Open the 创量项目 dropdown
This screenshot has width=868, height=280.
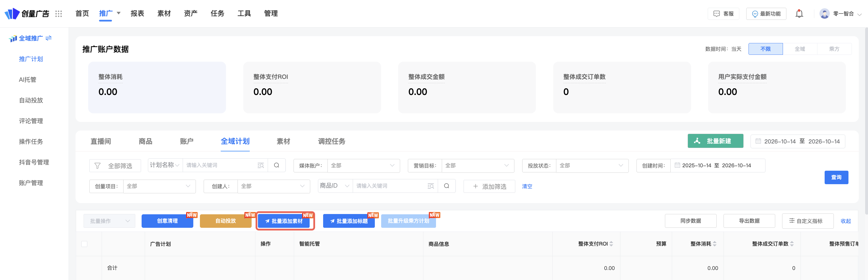(x=159, y=186)
